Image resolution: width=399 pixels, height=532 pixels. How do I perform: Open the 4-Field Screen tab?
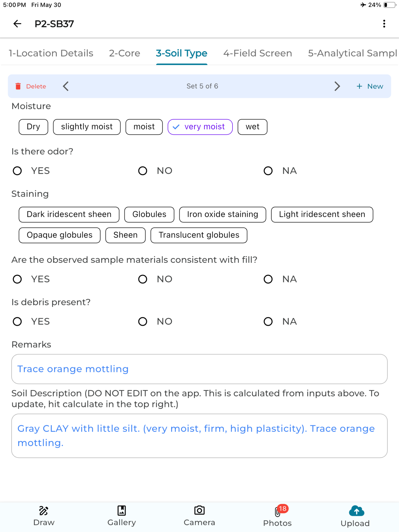click(x=258, y=53)
